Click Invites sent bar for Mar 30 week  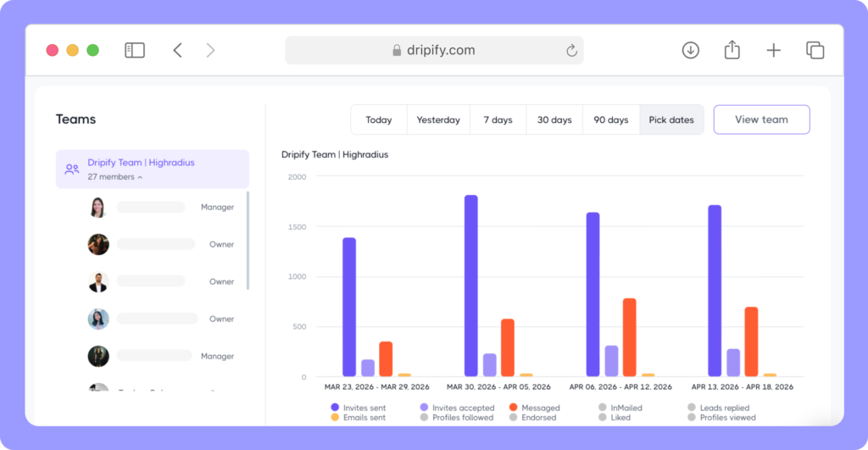point(471,286)
